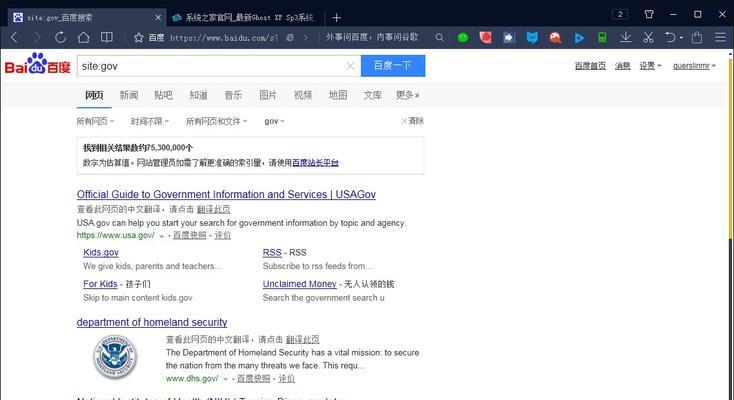
Task: Select the 地图 search category
Action: (x=338, y=95)
